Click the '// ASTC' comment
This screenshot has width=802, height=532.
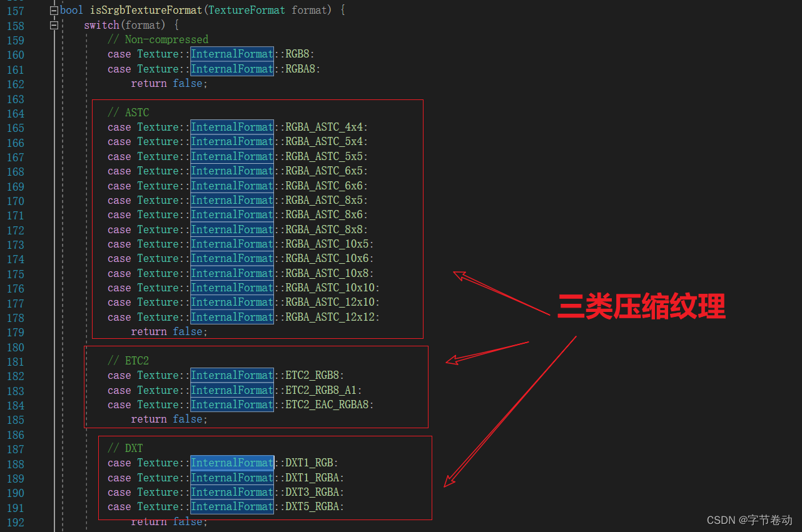tap(128, 113)
